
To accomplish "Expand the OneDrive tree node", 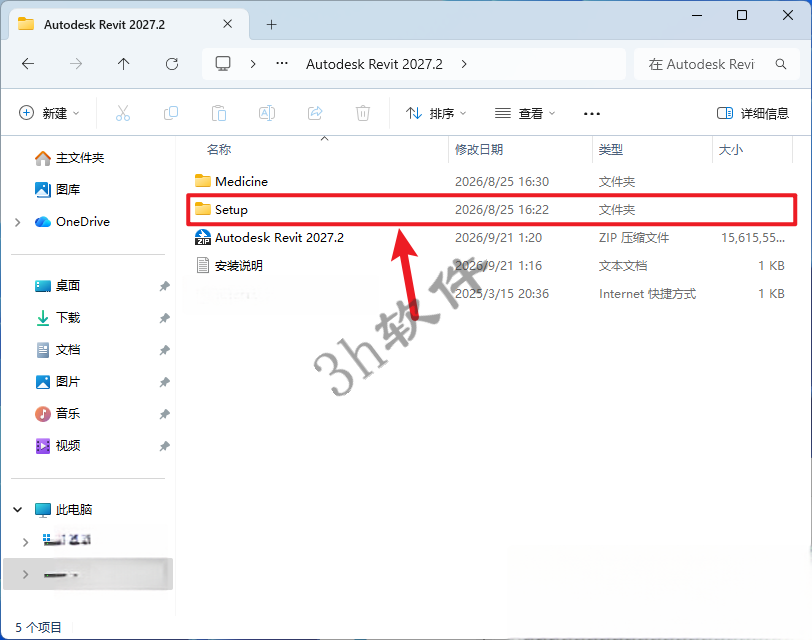I will click(x=18, y=222).
